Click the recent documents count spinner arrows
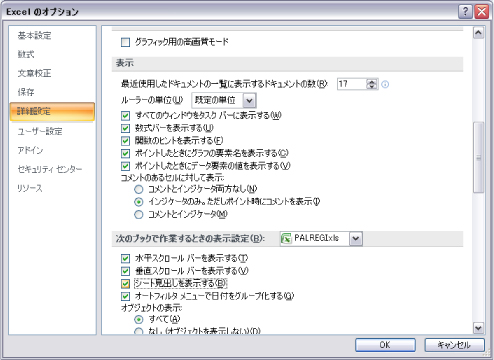The height and width of the screenshot is (360, 494). (372, 84)
